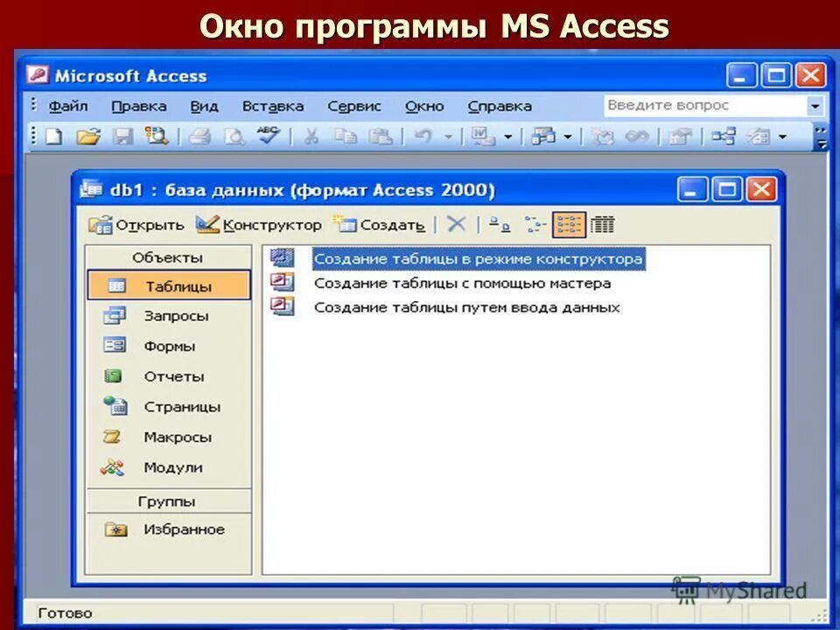Viewport: 840px width, 630px height.
Task: Click the Properties toolbar icon
Action: pos(681,137)
